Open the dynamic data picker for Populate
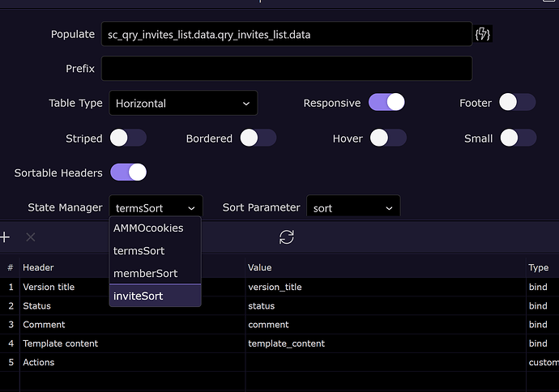The width and height of the screenshot is (559, 392). [483, 34]
